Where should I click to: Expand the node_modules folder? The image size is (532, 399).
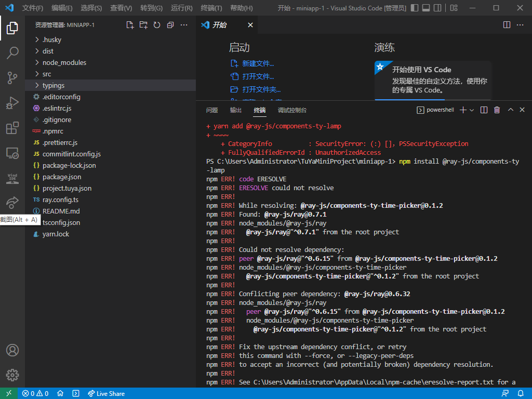pos(110,62)
